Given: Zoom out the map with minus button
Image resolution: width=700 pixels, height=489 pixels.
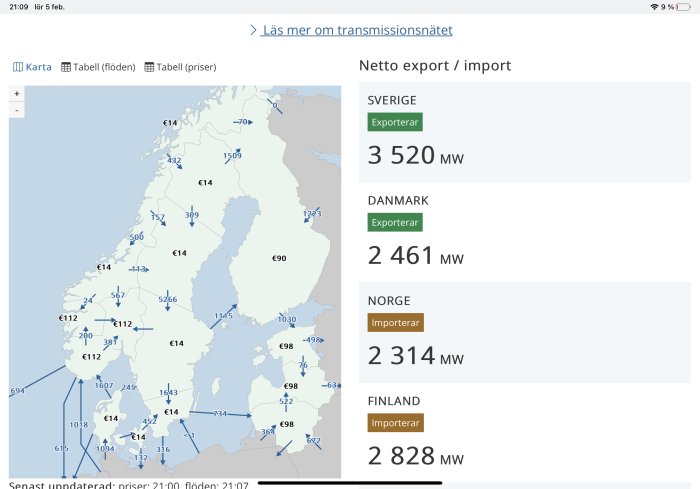Looking at the screenshot, I should click(17, 110).
